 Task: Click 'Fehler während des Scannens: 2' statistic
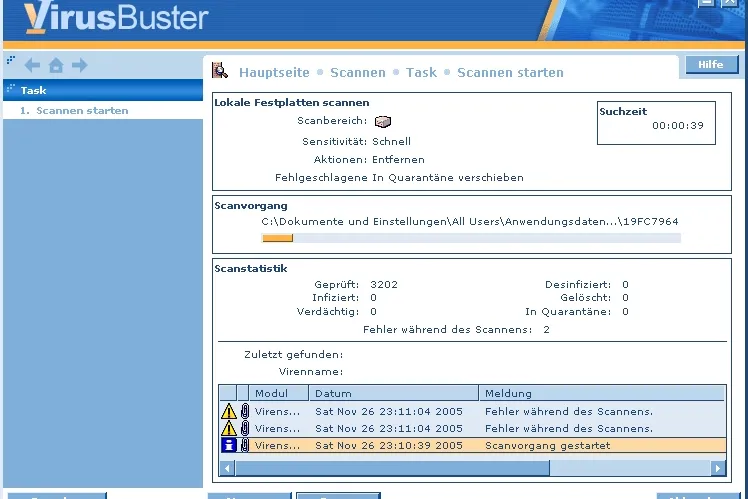point(457,329)
